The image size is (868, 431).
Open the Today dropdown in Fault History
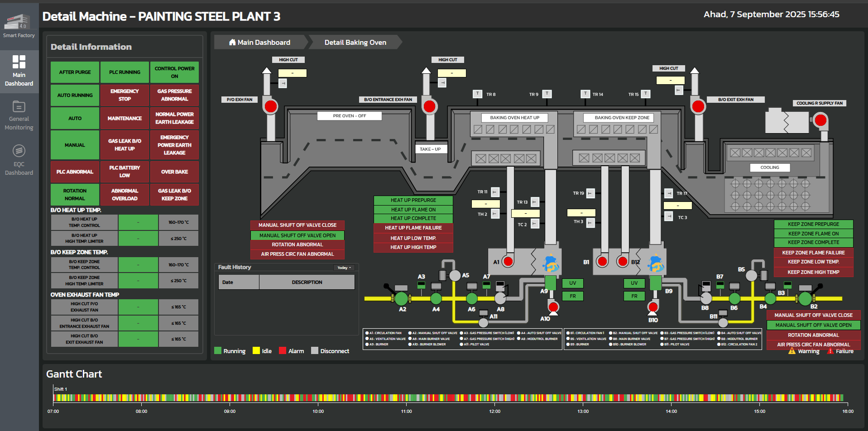(344, 268)
